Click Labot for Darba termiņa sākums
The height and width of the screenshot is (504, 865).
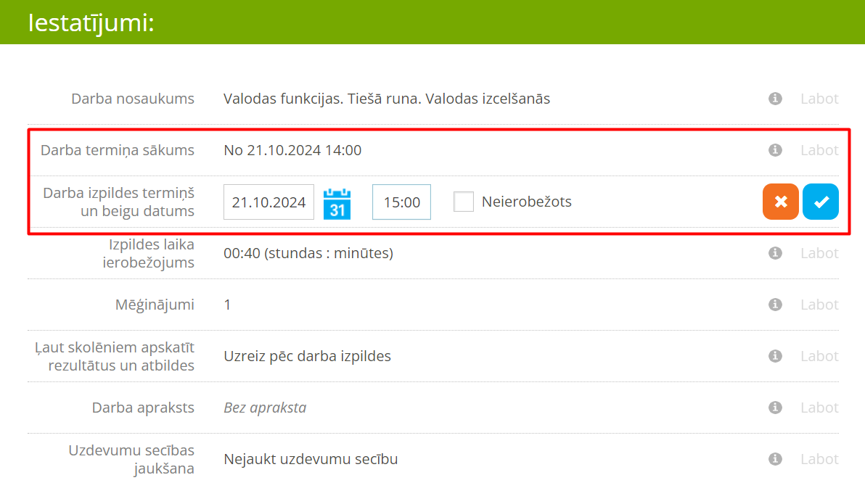[819, 150]
